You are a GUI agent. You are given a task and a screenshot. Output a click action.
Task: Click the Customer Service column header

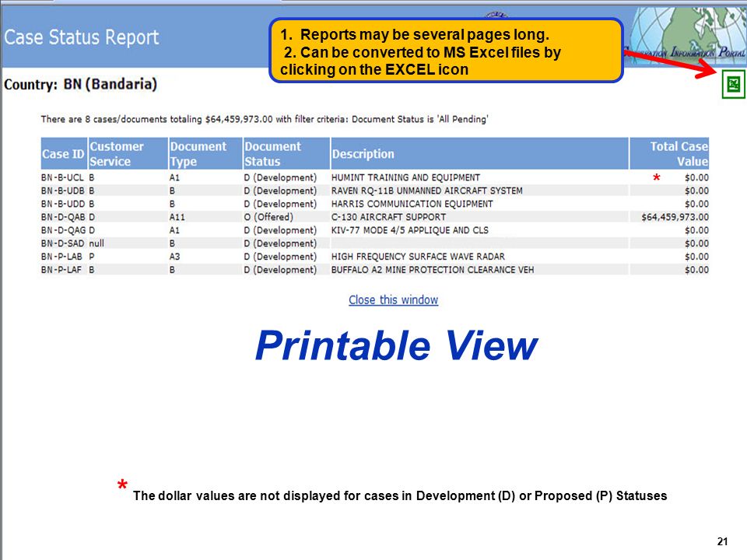coord(128,154)
